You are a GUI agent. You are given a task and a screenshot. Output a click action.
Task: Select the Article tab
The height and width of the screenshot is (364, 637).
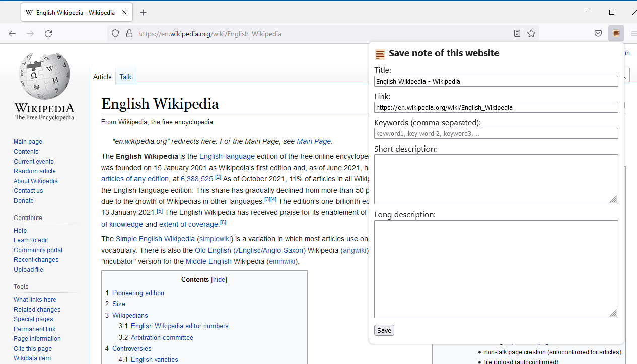(x=102, y=77)
